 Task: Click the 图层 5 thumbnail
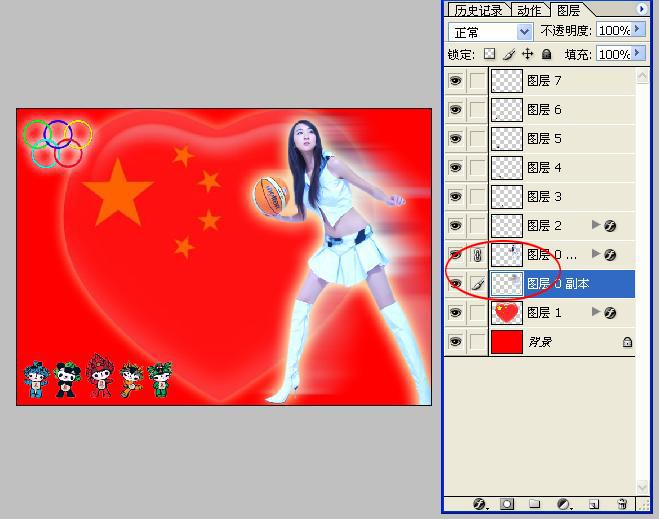507,139
